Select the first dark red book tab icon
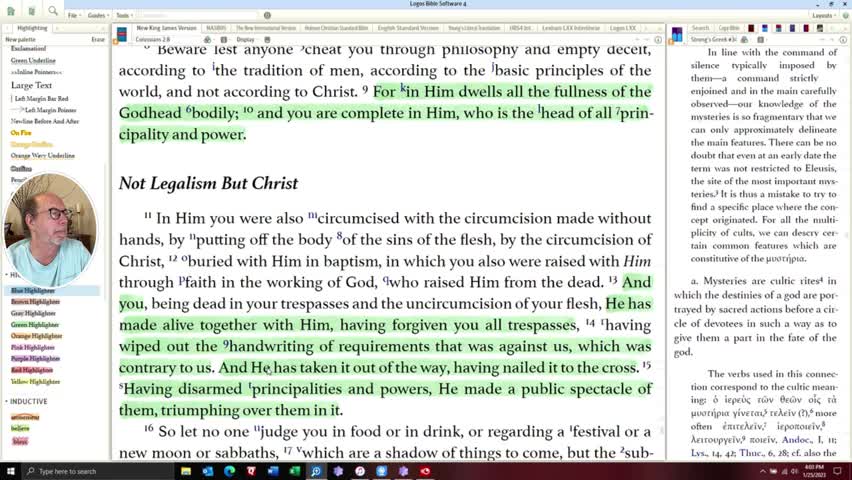Image resolution: width=852 pixels, height=480 pixels. [x=751, y=28]
